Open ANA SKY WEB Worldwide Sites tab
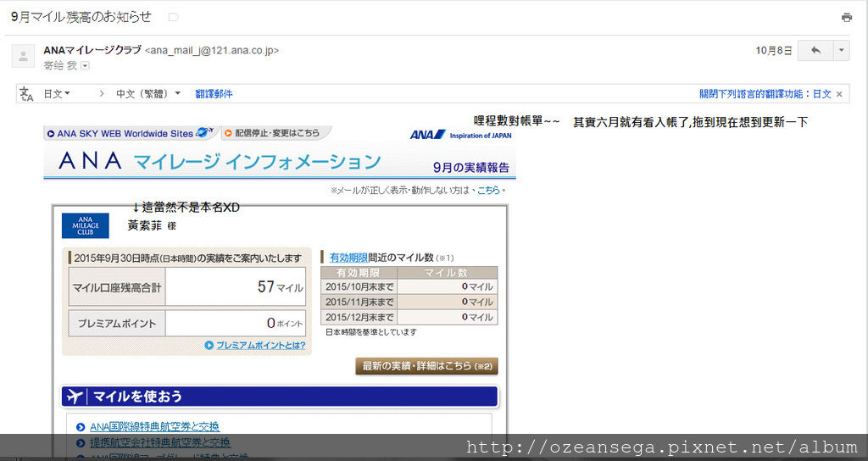This screenshot has height=461, width=868. click(130, 133)
